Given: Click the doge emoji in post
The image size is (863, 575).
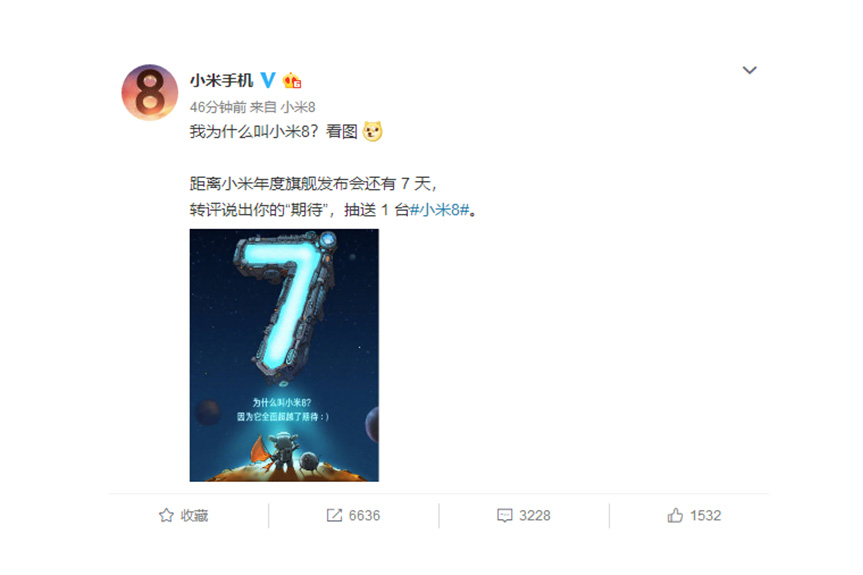Looking at the screenshot, I should 373,132.
